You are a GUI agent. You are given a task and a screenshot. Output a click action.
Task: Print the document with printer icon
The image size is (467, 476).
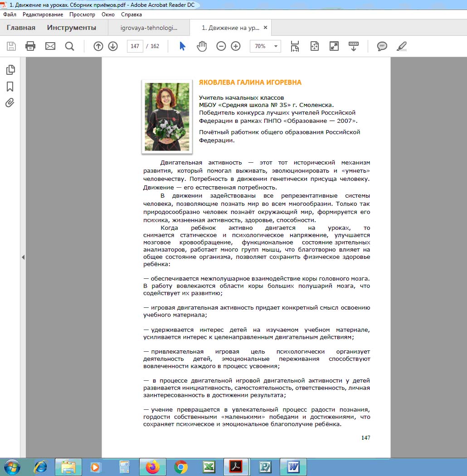[x=30, y=46]
